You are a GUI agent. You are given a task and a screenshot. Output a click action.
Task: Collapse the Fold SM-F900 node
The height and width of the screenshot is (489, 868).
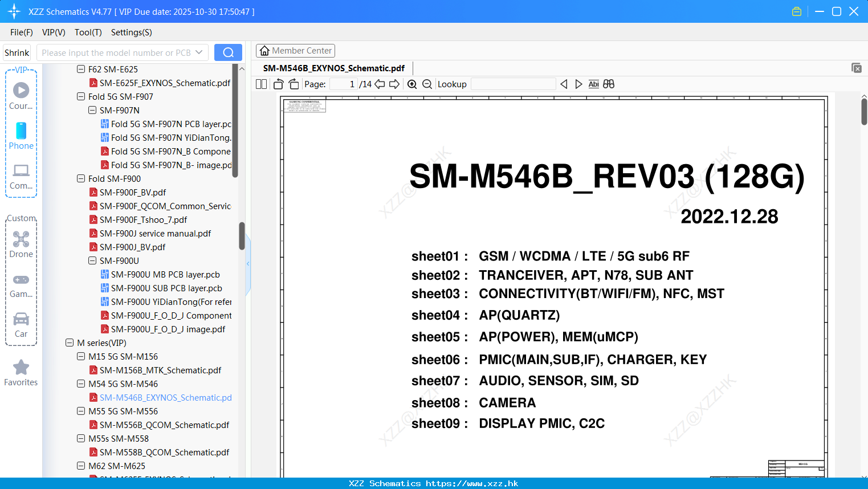[81, 178]
